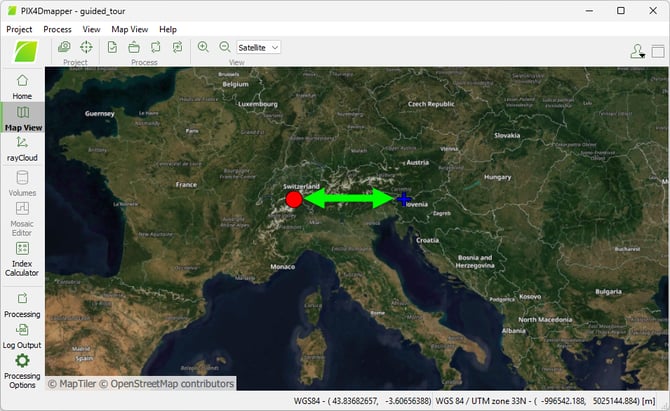
Task: Open the user account icon
Action: point(637,52)
